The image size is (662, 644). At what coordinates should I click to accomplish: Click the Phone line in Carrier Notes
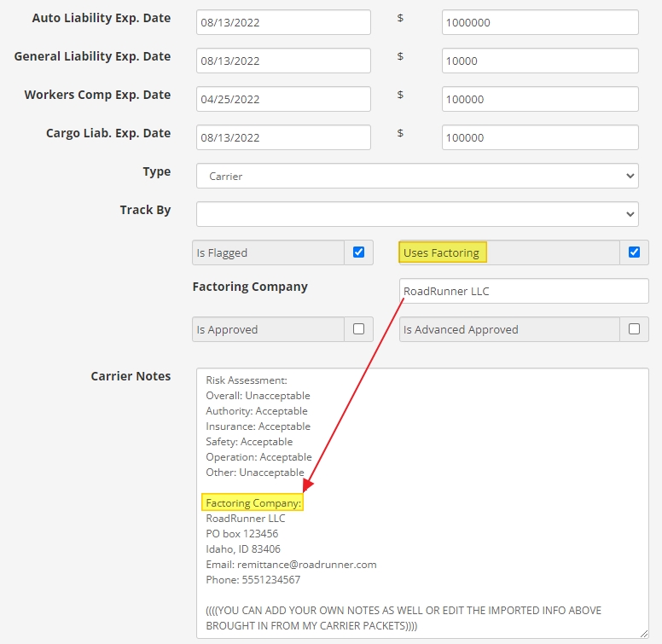(x=253, y=580)
